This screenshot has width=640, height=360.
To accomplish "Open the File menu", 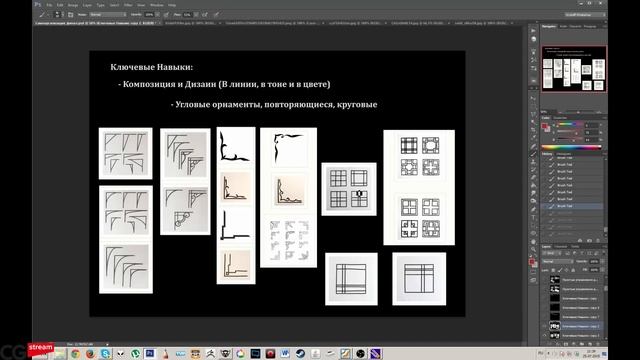I will point(49,5).
